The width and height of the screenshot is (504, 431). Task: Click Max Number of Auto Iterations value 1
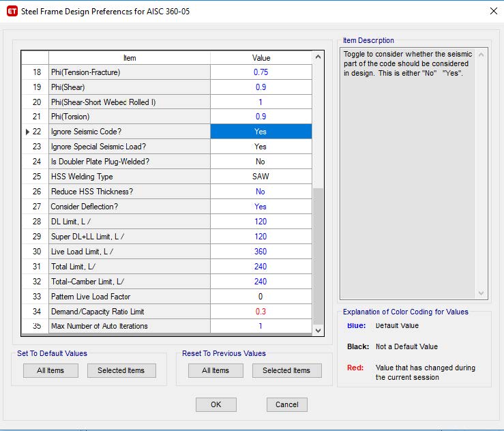(261, 326)
